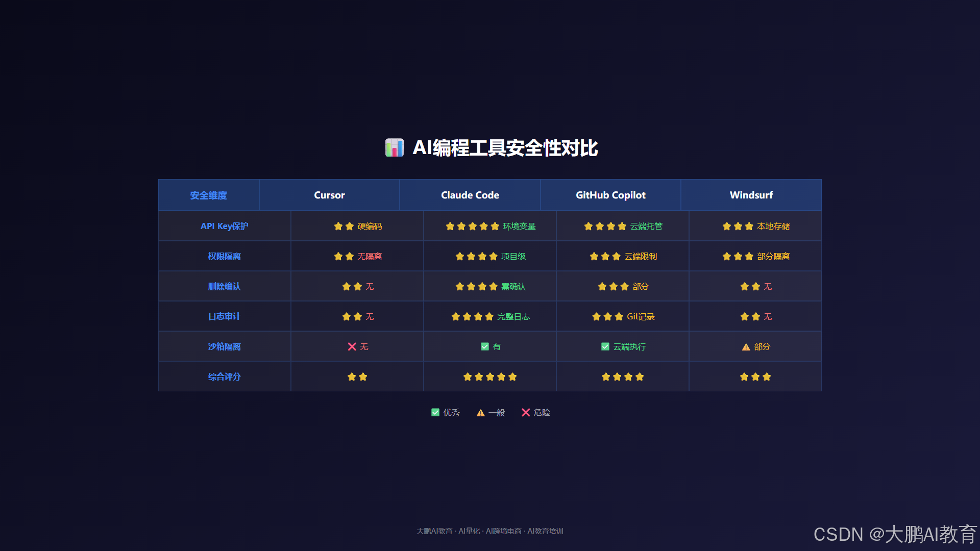Click the green check icon beside 有
This screenshot has height=551, width=980.
tap(485, 347)
